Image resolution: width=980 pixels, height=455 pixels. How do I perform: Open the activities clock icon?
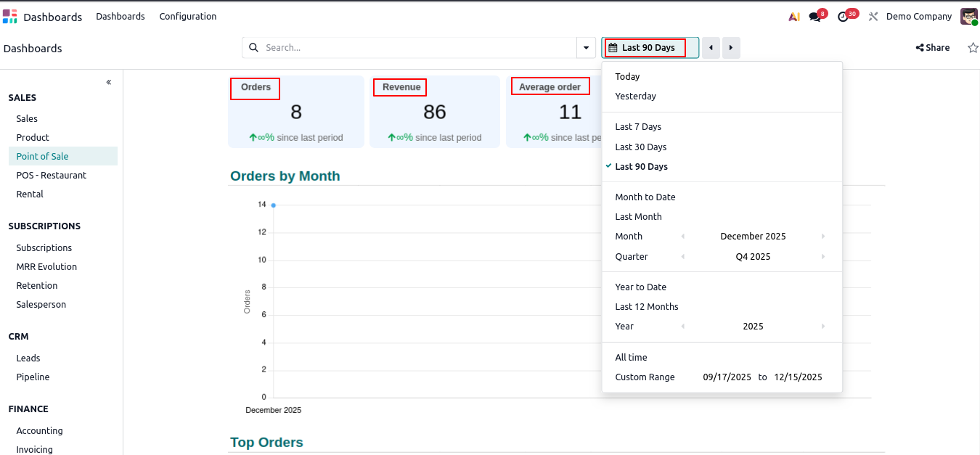[x=843, y=17]
